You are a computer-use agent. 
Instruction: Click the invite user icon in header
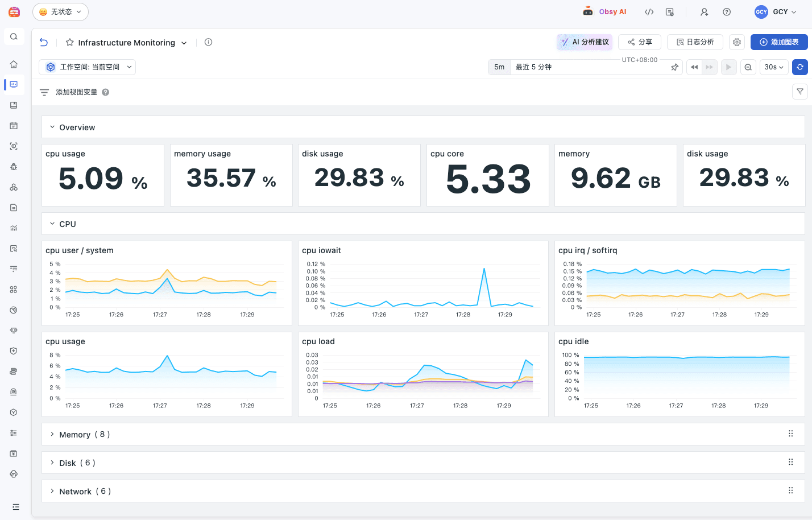(x=704, y=12)
